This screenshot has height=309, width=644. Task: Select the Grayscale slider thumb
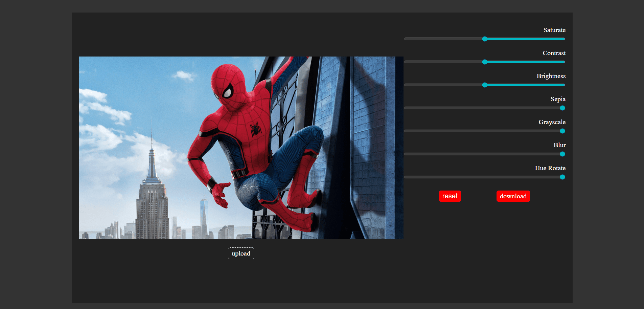coord(562,131)
